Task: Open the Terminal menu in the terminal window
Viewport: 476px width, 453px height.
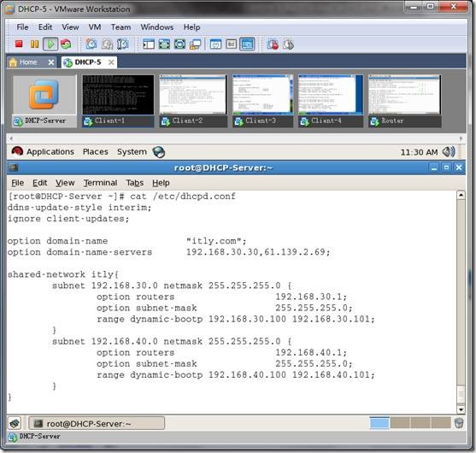Action: (x=100, y=183)
